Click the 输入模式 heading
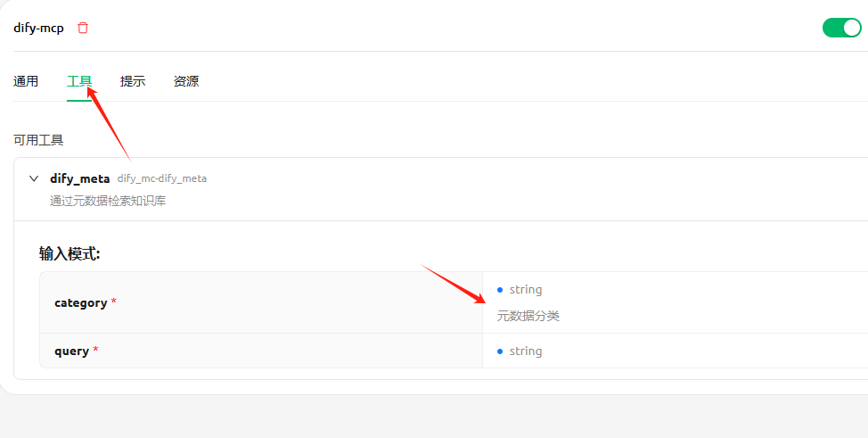Screen dimensions: 868x438 (x=70, y=253)
